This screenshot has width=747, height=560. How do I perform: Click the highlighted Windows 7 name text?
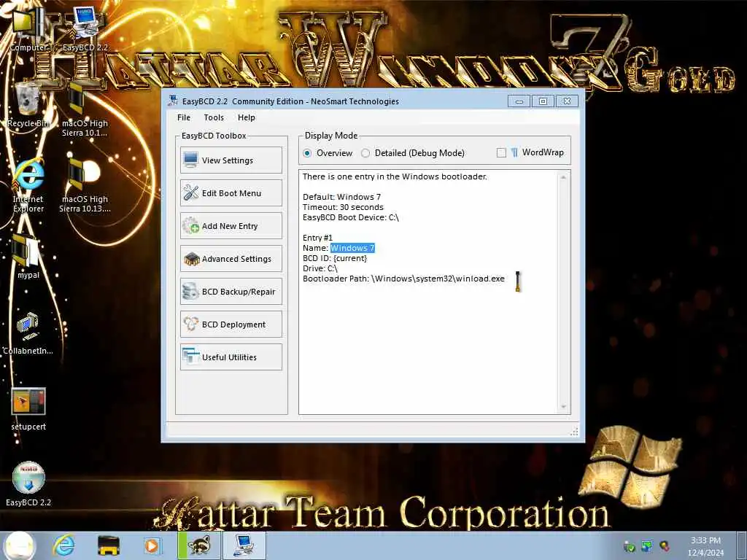pos(352,248)
